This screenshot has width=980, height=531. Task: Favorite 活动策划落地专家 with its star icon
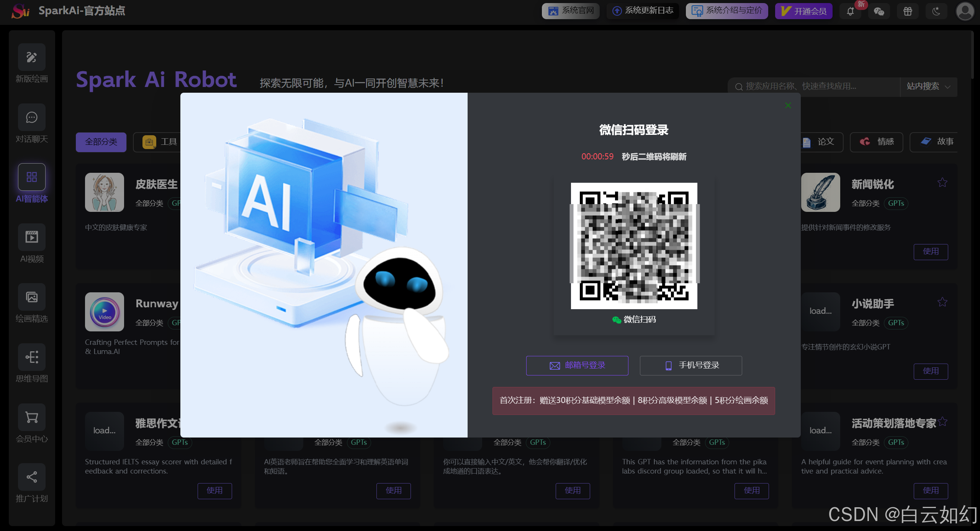(942, 421)
